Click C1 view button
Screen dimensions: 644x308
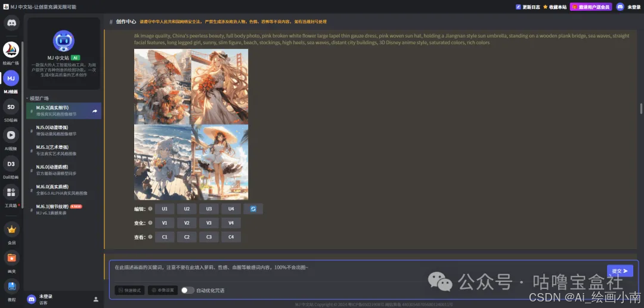pyautogui.click(x=165, y=237)
